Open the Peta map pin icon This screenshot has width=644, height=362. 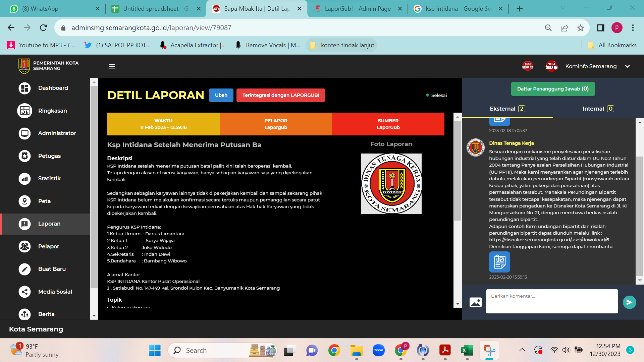pos(24,201)
